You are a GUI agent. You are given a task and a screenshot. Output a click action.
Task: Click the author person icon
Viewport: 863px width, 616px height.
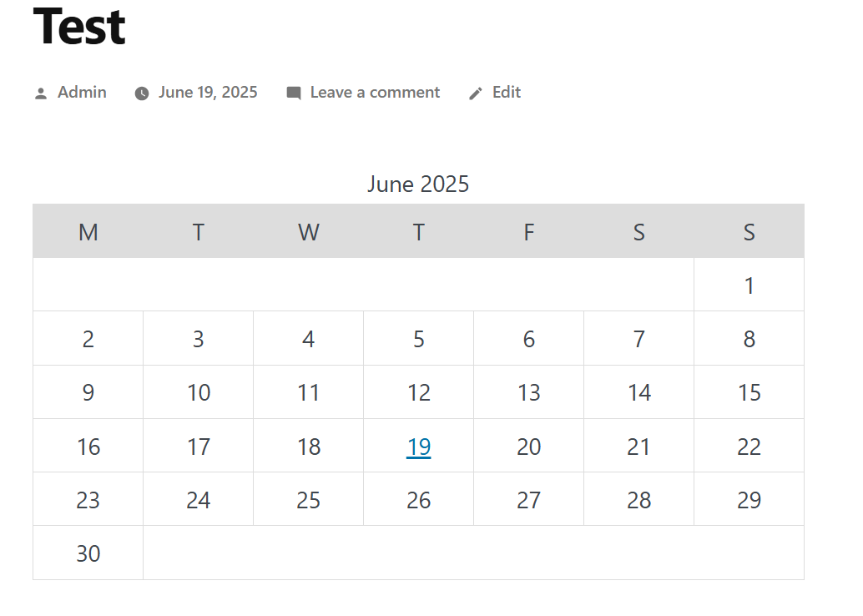coord(41,93)
